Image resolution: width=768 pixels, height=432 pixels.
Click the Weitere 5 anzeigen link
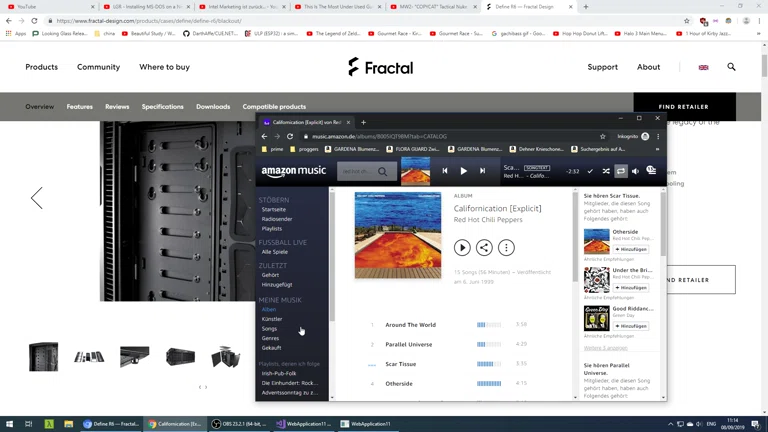tap(605, 348)
